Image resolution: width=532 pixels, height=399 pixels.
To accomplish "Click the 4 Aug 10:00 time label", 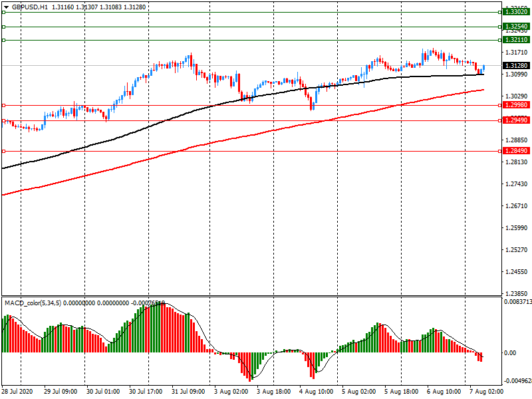I will coord(317,392).
